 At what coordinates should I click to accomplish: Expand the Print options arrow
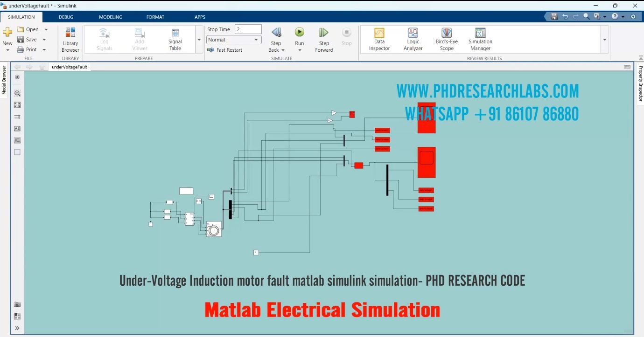(44, 49)
